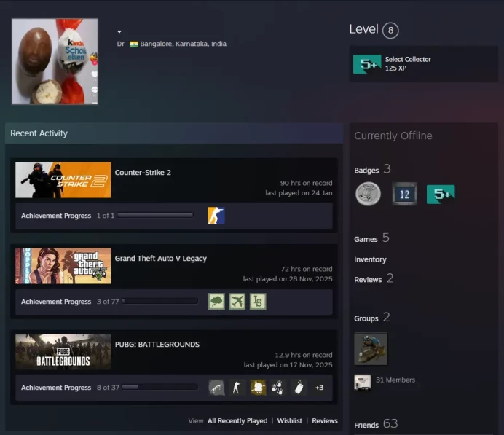Click the last played on 24 Jan text
This screenshot has height=435, width=504.
point(299,193)
